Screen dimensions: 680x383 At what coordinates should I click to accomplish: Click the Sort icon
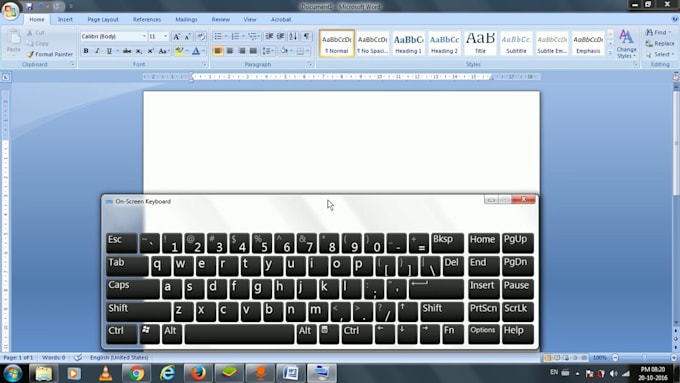pos(294,36)
